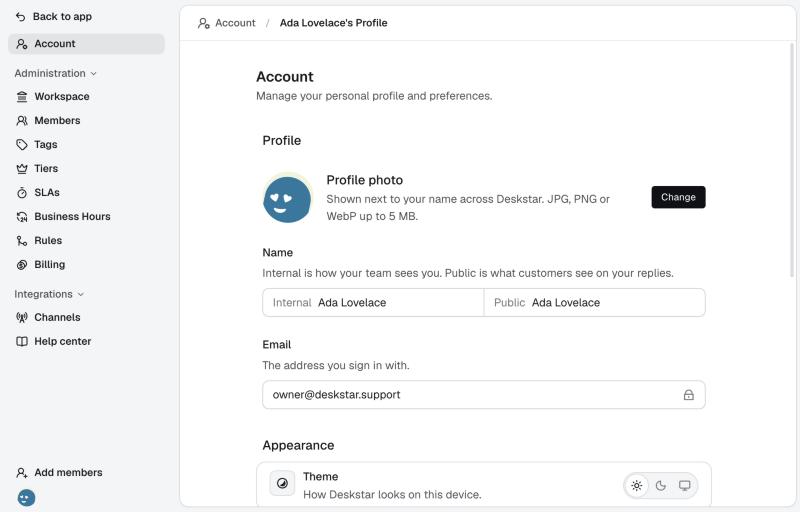Open Business Hours settings
This screenshot has width=800, height=512.
tap(86, 217)
